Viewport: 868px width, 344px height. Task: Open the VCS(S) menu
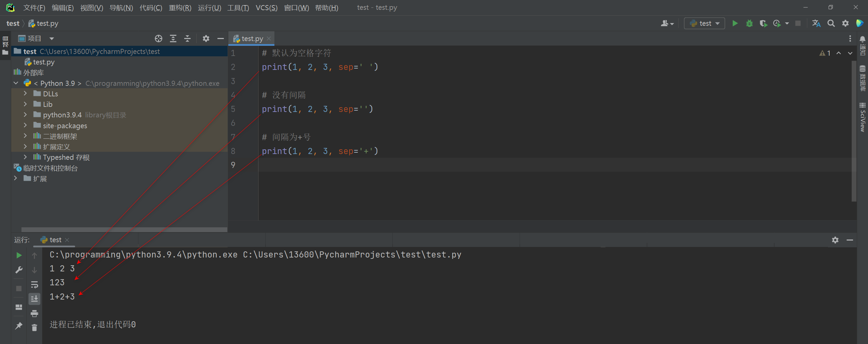[x=266, y=7]
